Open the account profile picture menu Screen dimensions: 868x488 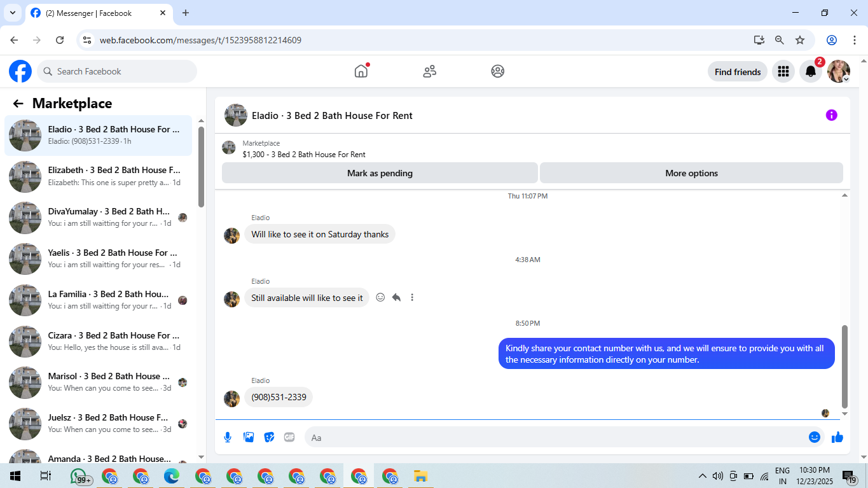(x=838, y=72)
